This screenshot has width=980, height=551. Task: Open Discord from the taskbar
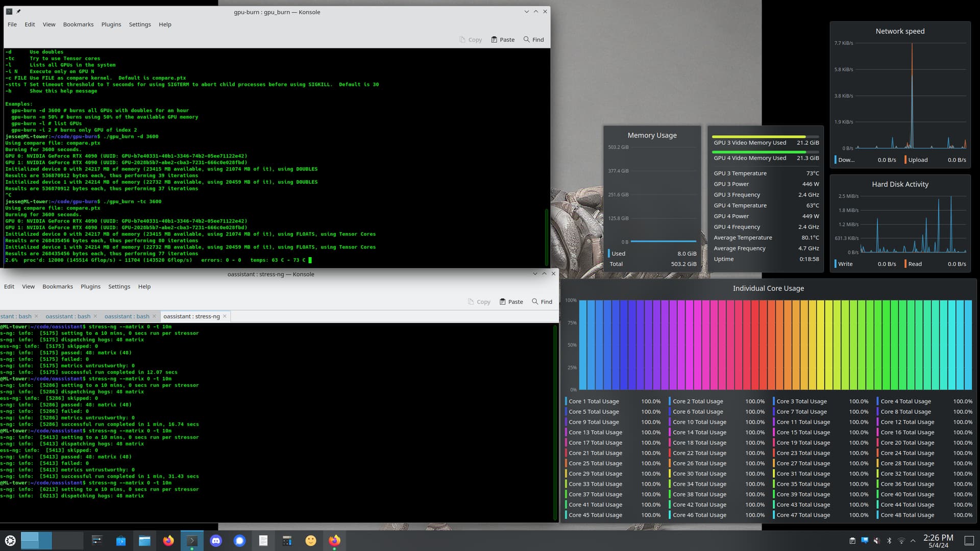point(216,541)
